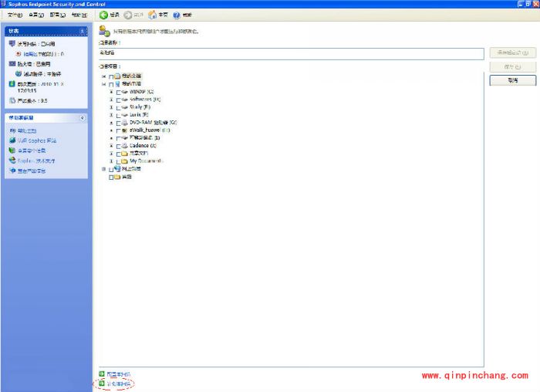Expand the eWalk_huawei drive tree node
The image size is (540, 392).
(x=111, y=130)
